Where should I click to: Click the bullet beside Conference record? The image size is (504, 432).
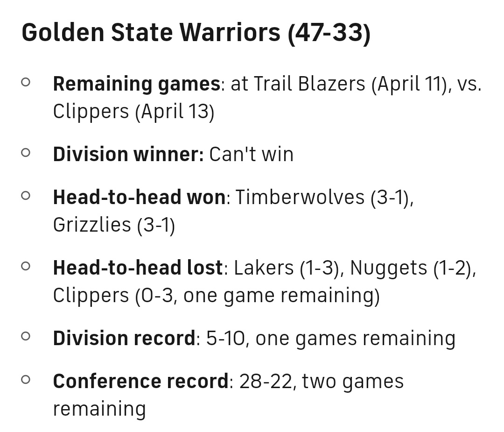coord(26,379)
